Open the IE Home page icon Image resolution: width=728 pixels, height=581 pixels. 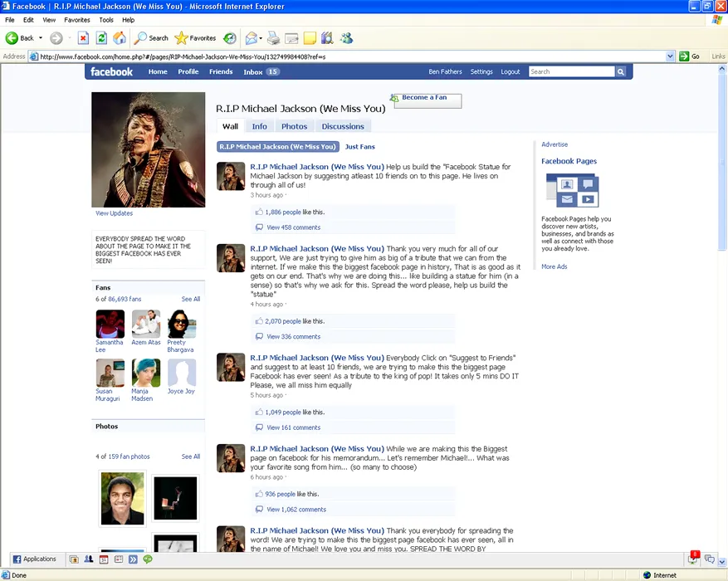tap(120, 38)
